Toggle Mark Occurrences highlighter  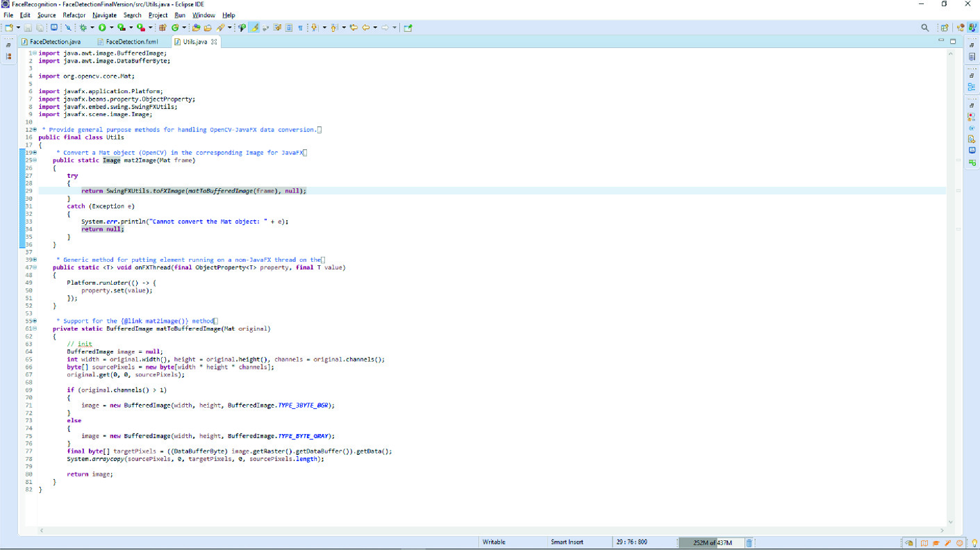click(x=254, y=28)
